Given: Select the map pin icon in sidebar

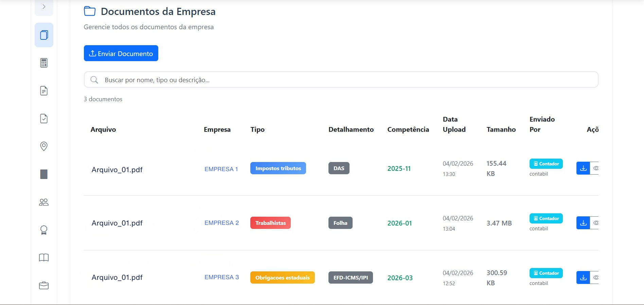Looking at the screenshot, I should tap(44, 146).
